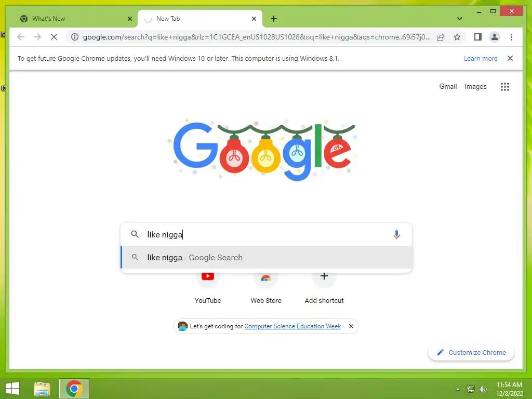Image resolution: width=532 pixels, height=399 pixels.
Task: Close the New Tab tab
Action: tap(254, 19)
